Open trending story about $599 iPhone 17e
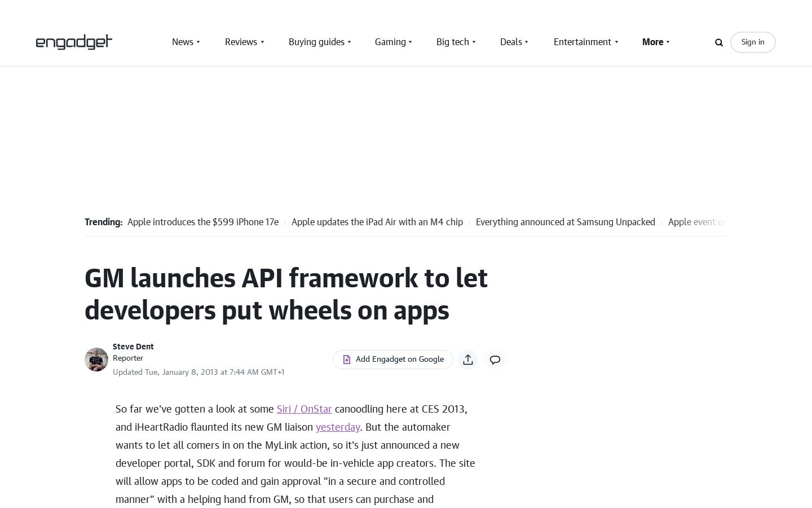 (203, 222)
